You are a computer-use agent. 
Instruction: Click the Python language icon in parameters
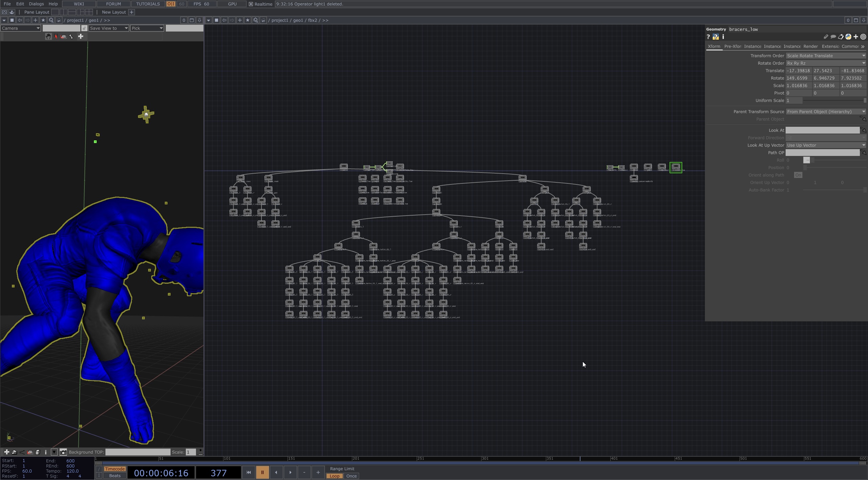pos(848,37)
